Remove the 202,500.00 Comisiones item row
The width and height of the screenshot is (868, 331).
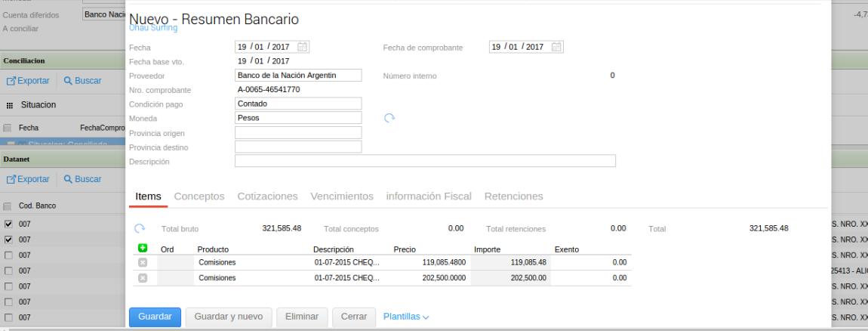click(x=143, y=278)
